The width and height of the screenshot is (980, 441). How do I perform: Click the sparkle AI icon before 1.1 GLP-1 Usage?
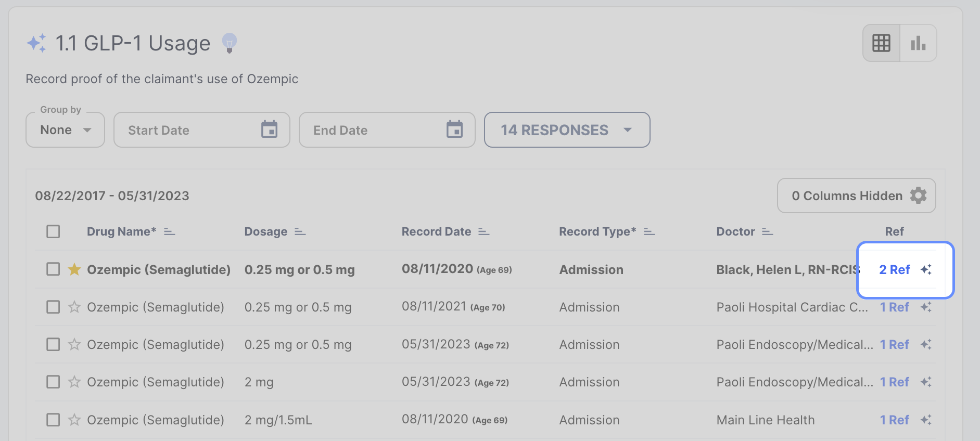[36, 43]
